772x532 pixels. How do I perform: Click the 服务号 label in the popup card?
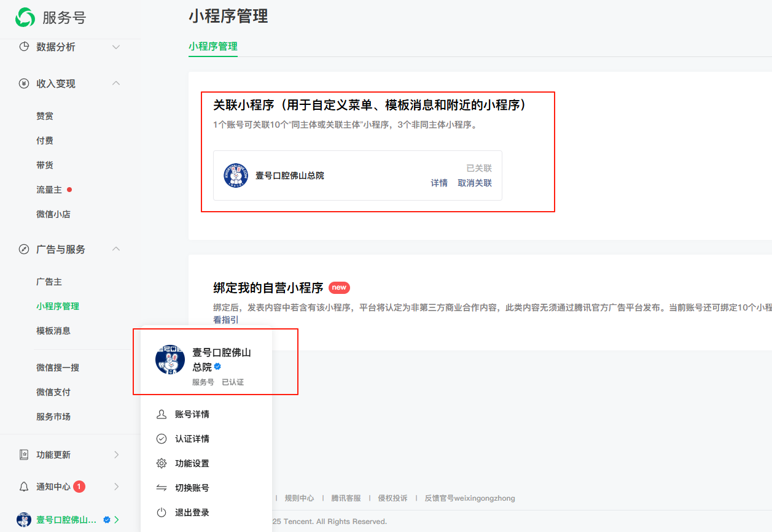coord(203,382)
